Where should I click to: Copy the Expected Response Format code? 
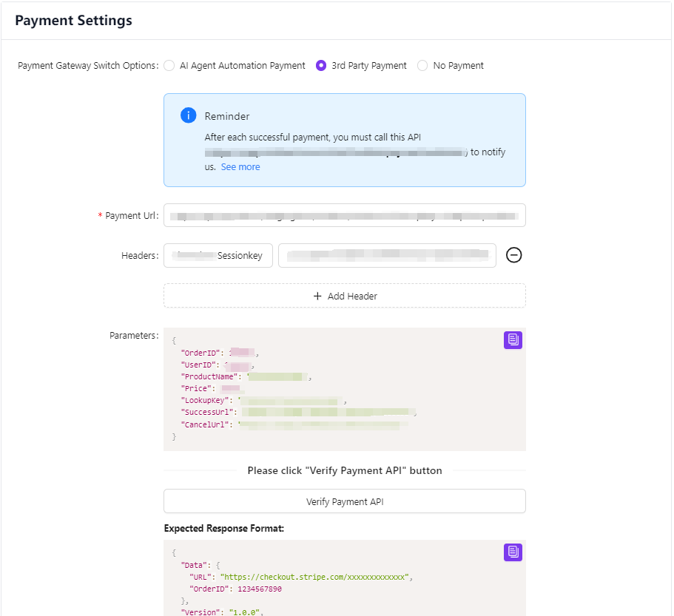[513, 552]
